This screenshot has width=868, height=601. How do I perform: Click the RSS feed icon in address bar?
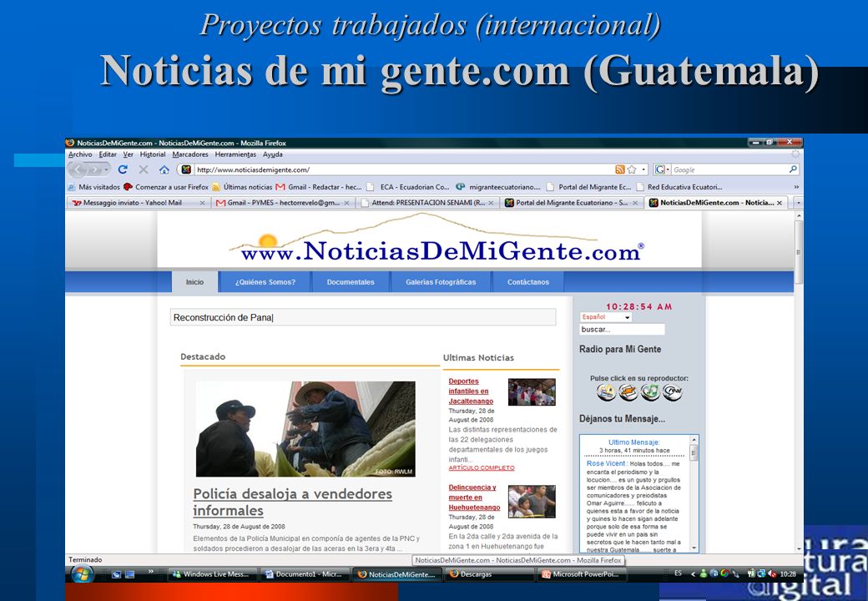[x=620, y=169]
